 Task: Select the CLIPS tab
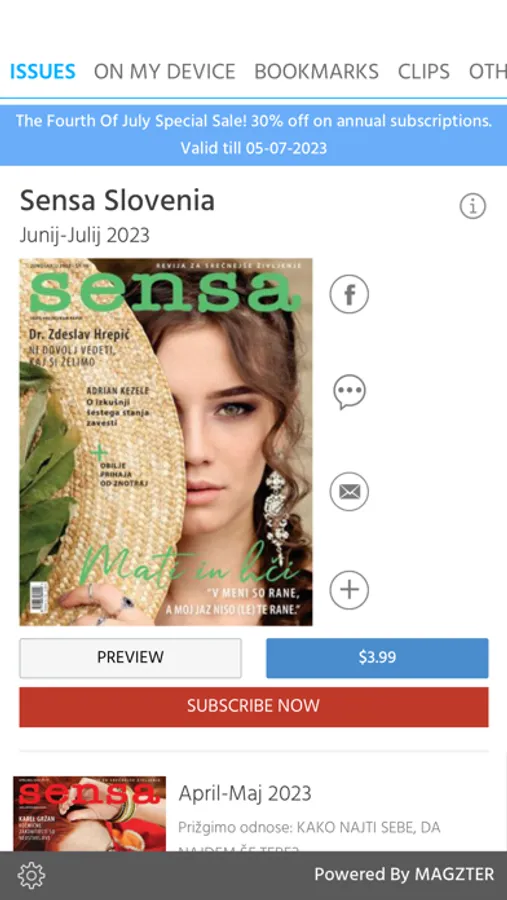tap(424, 72)
